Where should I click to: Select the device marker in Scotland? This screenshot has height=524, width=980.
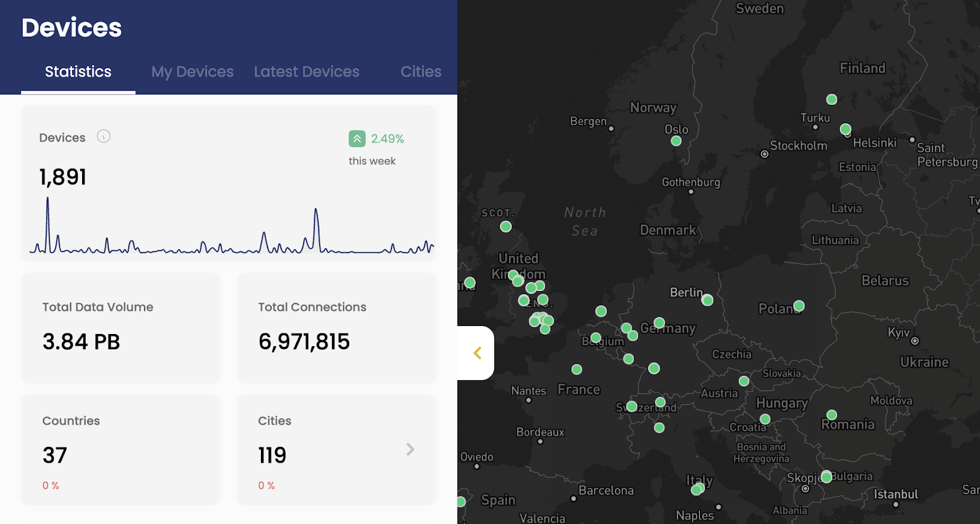506,227
